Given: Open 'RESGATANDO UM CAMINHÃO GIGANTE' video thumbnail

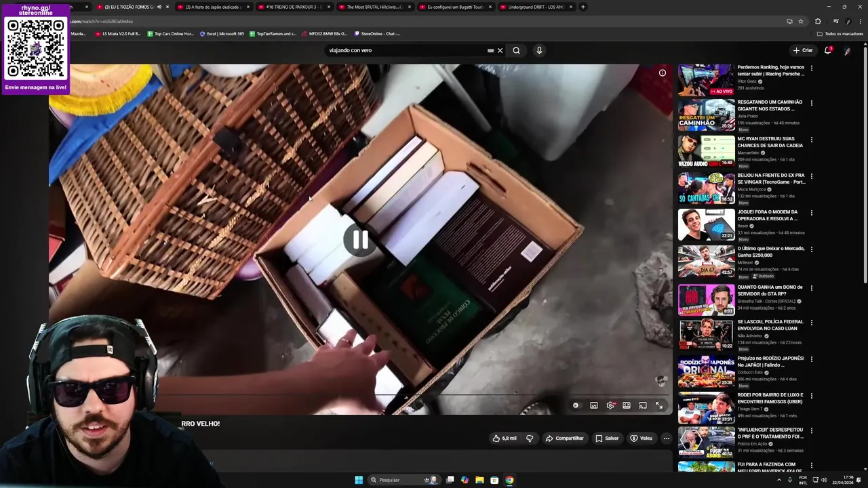Looking at the screenshot, I should (x=706, y=115).
